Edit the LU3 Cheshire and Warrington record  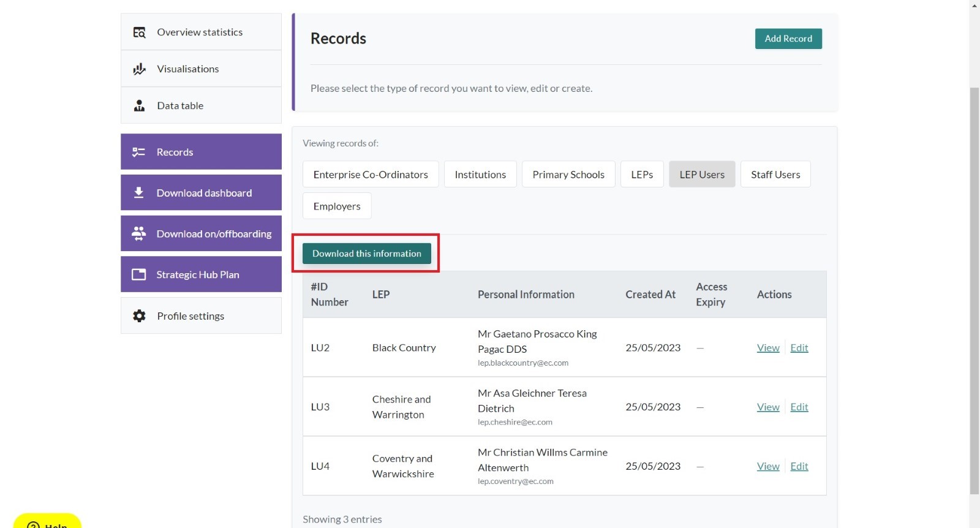point(799,407)
